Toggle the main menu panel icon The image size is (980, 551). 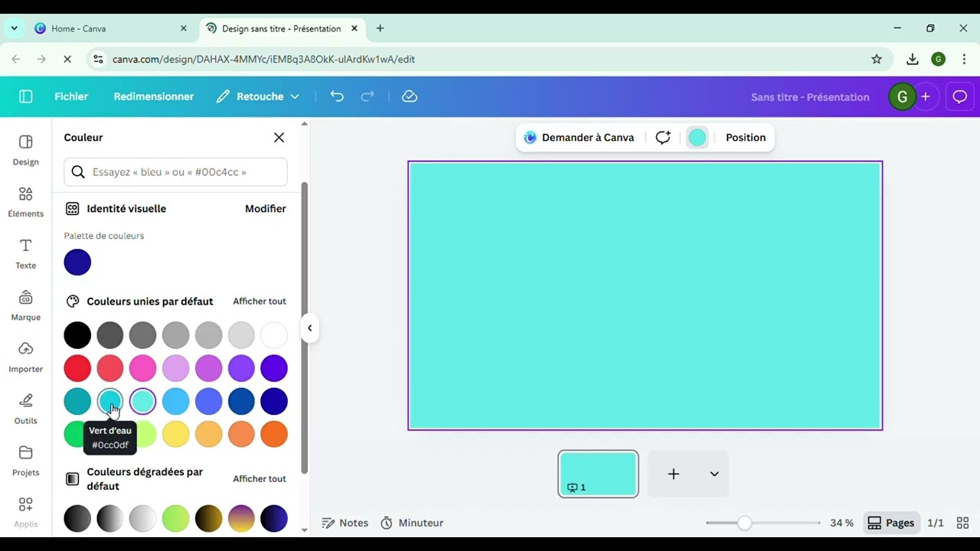coord(25,96)
